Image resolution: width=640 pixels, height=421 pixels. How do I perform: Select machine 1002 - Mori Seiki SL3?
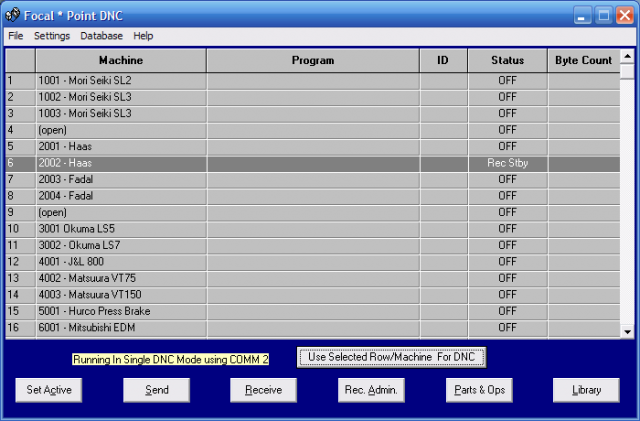coord(121,97)
